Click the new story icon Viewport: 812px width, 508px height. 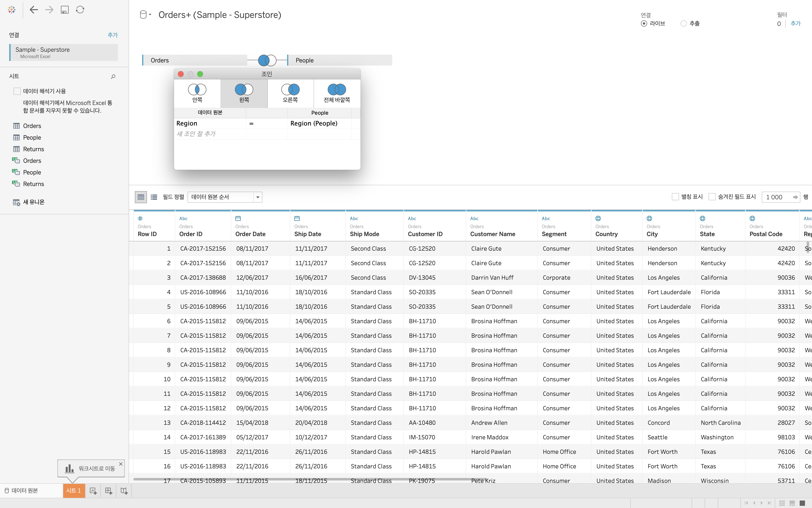click(124, 491)
